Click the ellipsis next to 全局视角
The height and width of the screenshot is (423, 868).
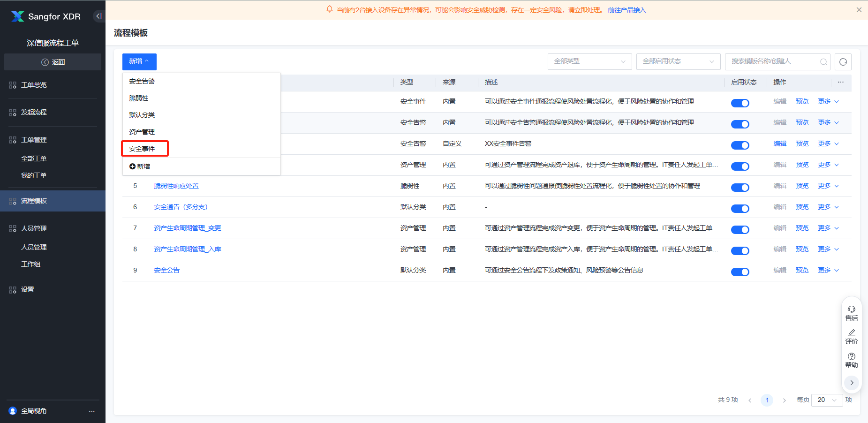[91, 411]
